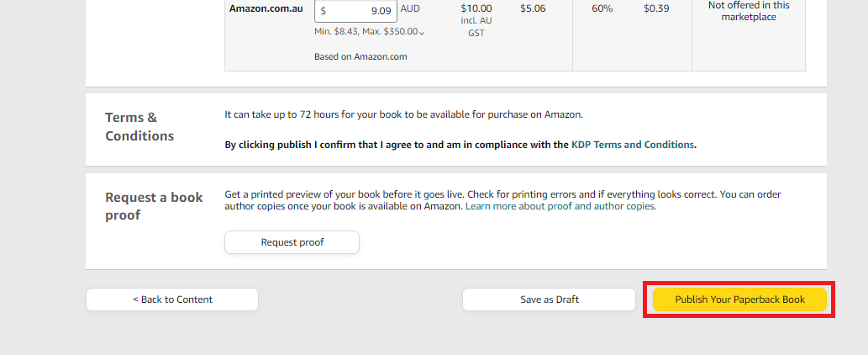Click the AUD currency label
Image resolution: width=868 pixels, height=355 pixels.
[x=410, y=9]
